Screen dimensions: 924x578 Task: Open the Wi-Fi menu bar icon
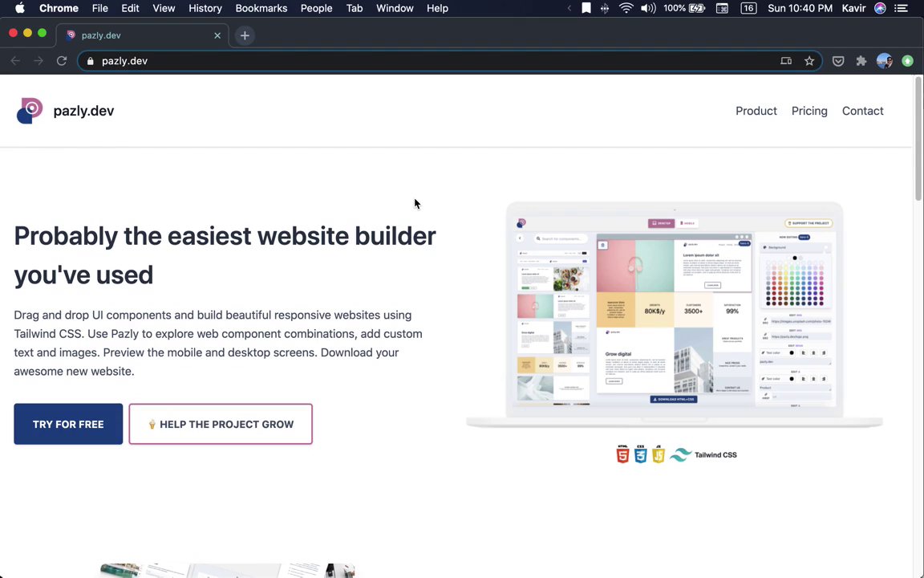(x=626, y=8)
